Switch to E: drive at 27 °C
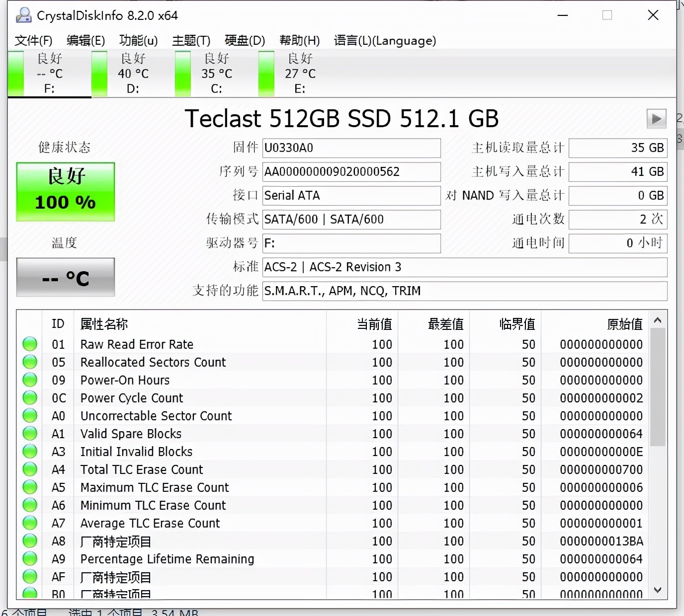Screen dimensions: 684x616 tap(300, 74)
